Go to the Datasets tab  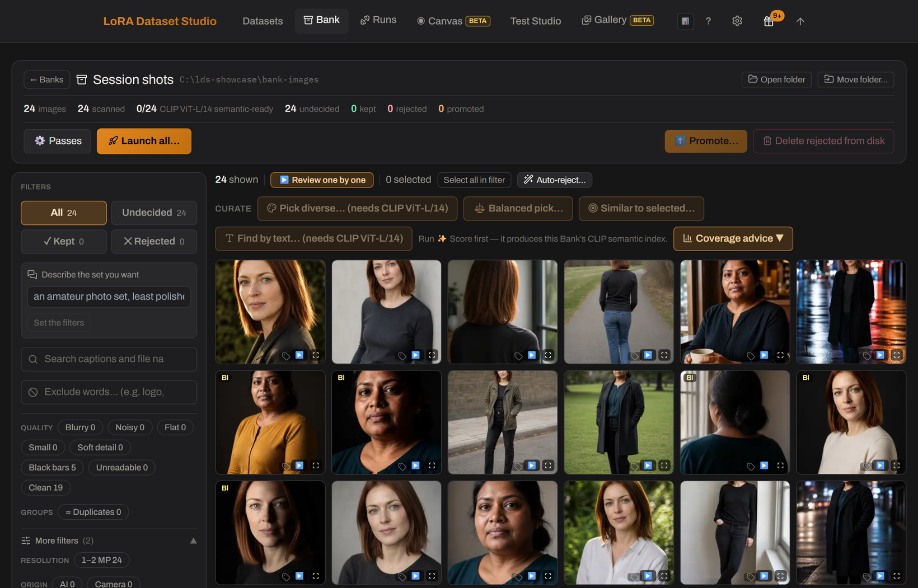pyautogui.click(x=263, y=21)
